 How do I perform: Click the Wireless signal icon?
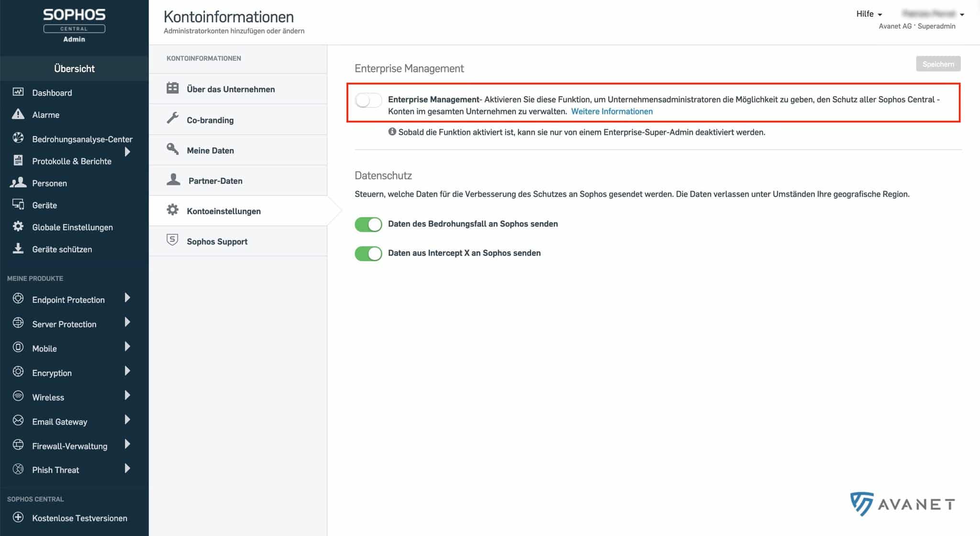[18, 396]
